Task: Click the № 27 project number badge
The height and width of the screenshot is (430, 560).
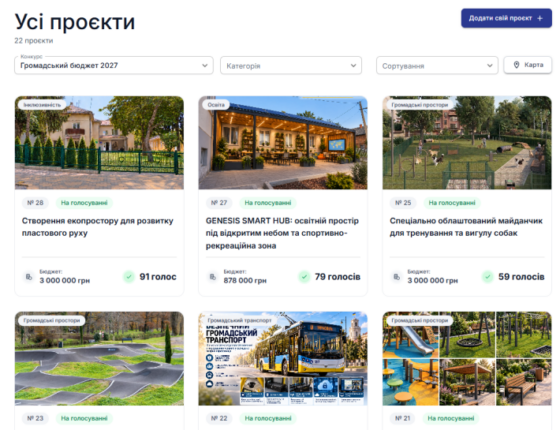Action: [219, 203]
